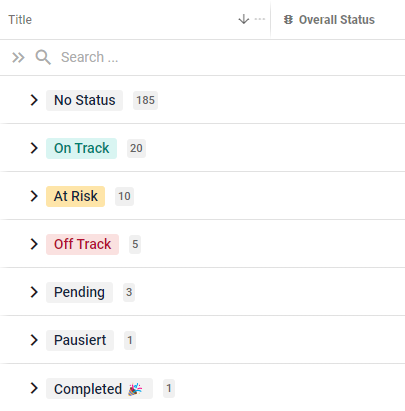Expand the Pending group chevron
The height and width of the screenshot is (411, 405).
[34, 292]
